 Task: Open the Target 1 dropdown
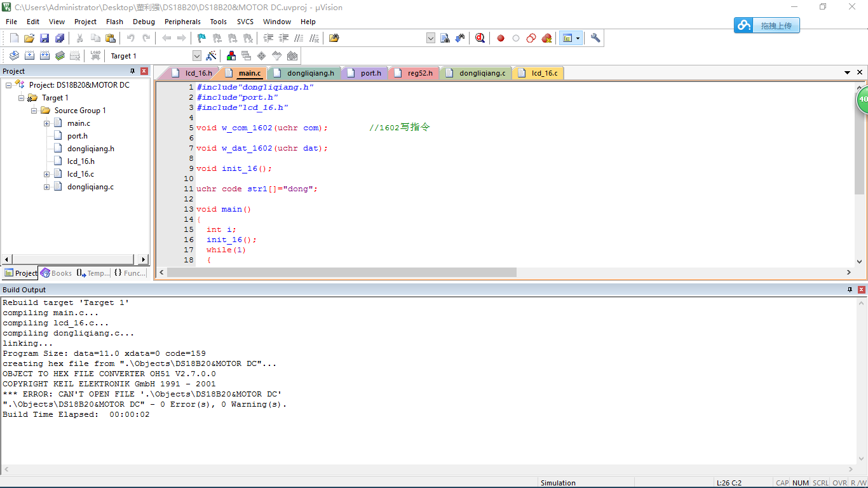tap(196, 56)
